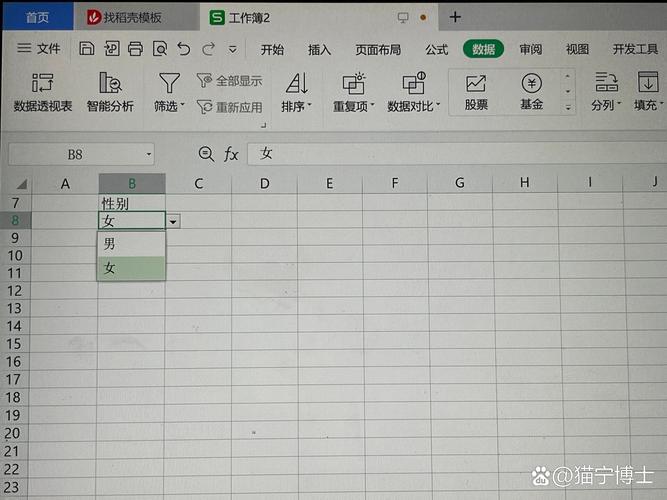Add new tab with plus button
This screenshot has height=500, width=667.
(455, 17)
